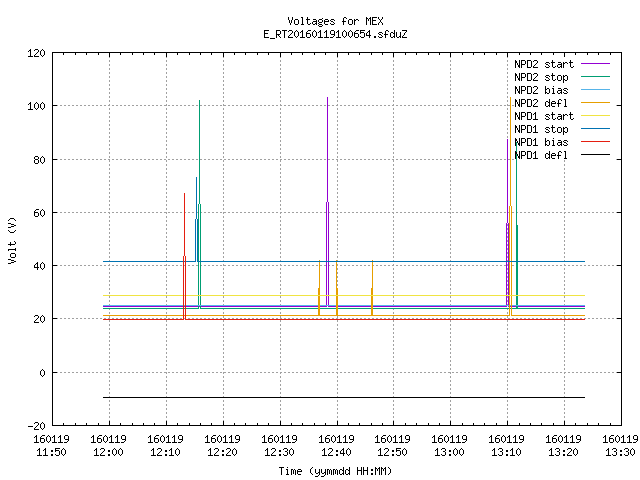
Task: Click the 160119 13:30 time tick label
Action: point(620,446)
